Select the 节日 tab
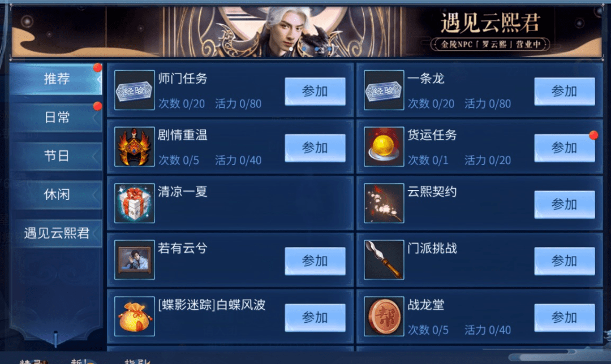Screen dimensions: 611x364 56,156
